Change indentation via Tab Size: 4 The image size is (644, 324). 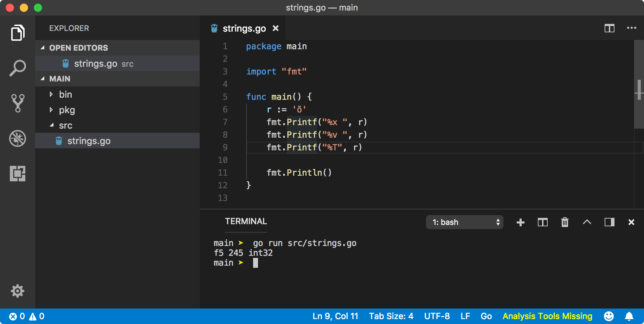click(x=391, y=316)
